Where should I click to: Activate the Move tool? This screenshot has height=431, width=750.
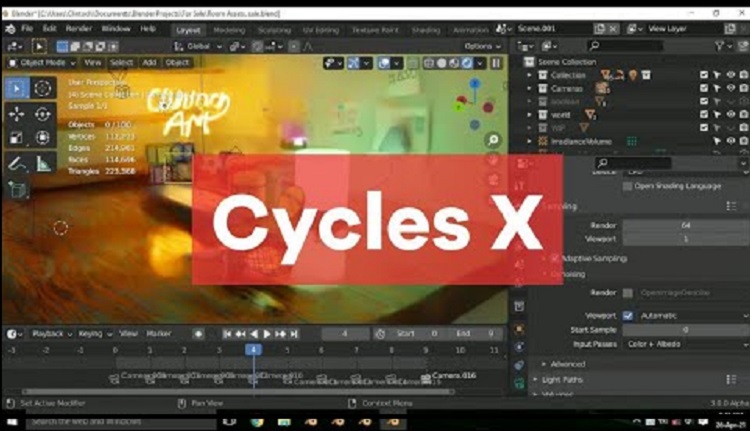click(x=17, y=113)
